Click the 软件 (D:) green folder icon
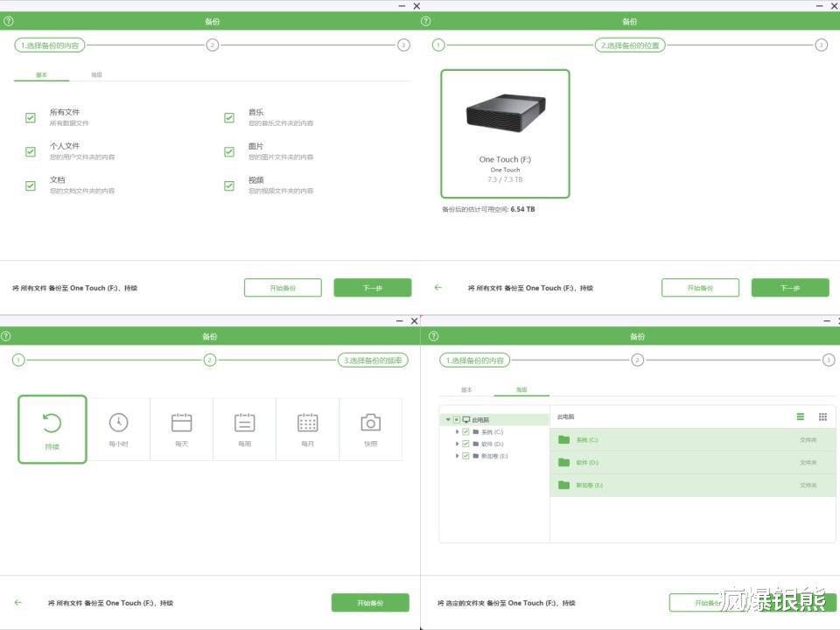 coord(564,462)
